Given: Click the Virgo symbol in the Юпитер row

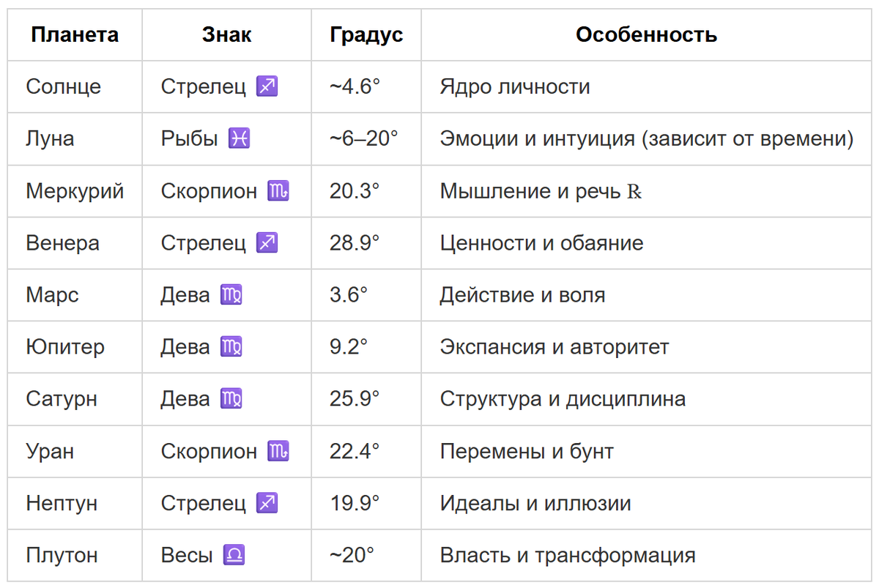Looking at the screenshot, I should pos(231,347).
